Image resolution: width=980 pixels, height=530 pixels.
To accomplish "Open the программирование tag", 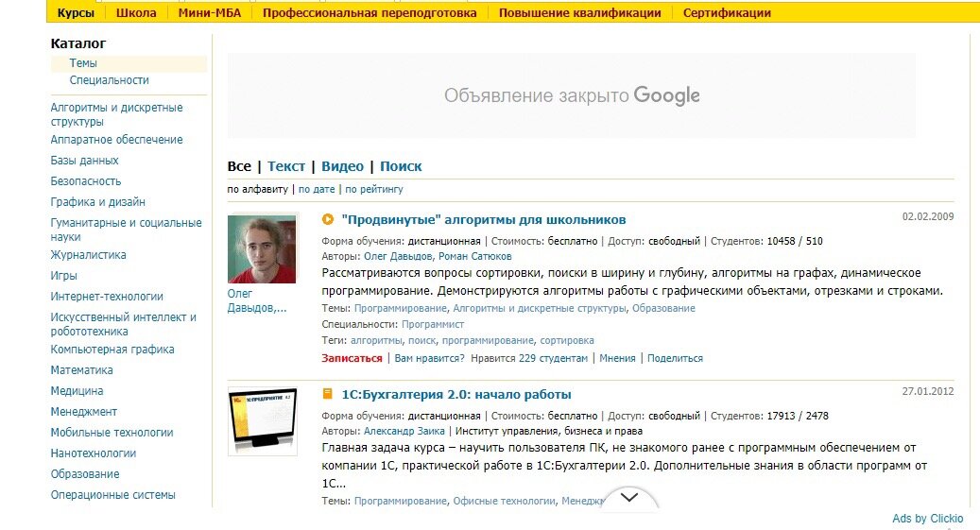I will point(489,341).
